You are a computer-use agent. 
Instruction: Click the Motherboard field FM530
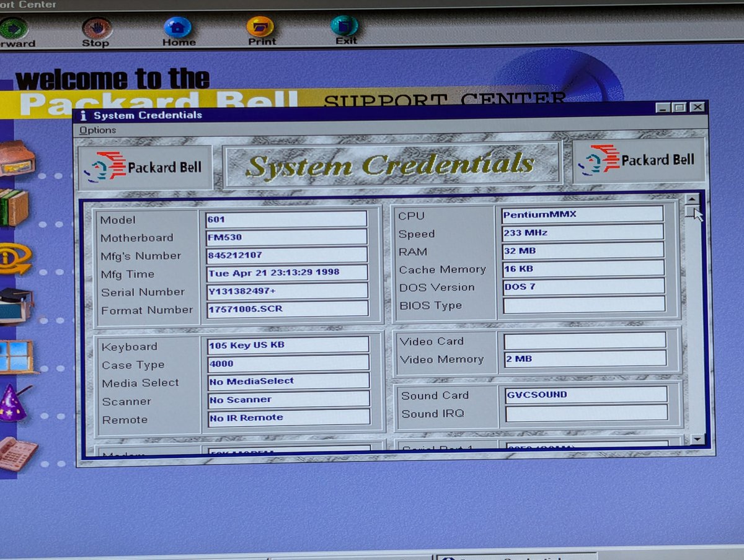[x=286, y=237]
